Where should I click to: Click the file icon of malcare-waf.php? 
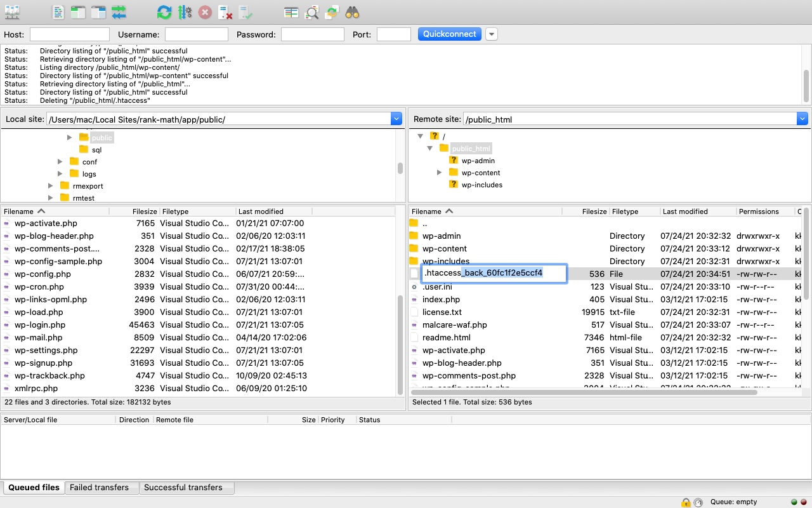pyautogui.click(x=414, y=324)
